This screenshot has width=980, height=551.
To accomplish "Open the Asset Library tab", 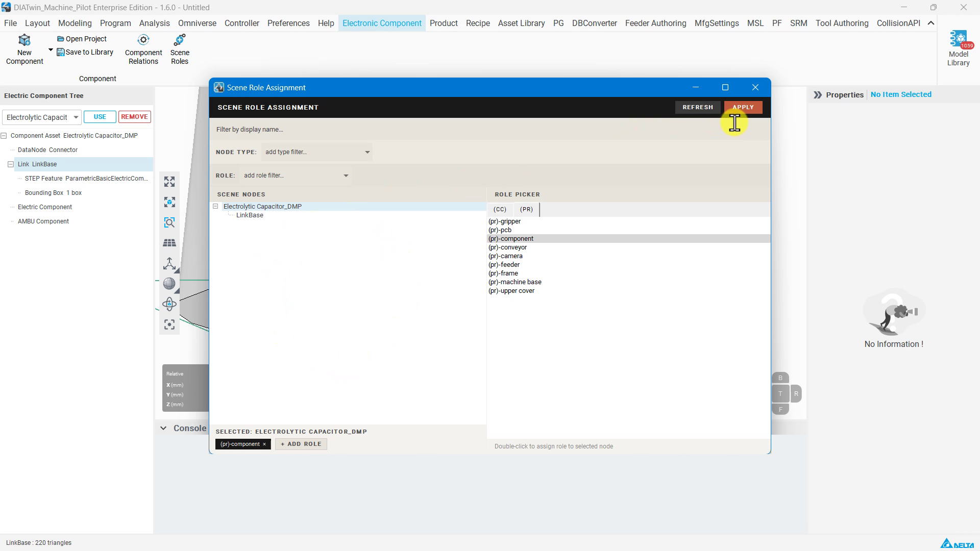I will click(521, 23).
